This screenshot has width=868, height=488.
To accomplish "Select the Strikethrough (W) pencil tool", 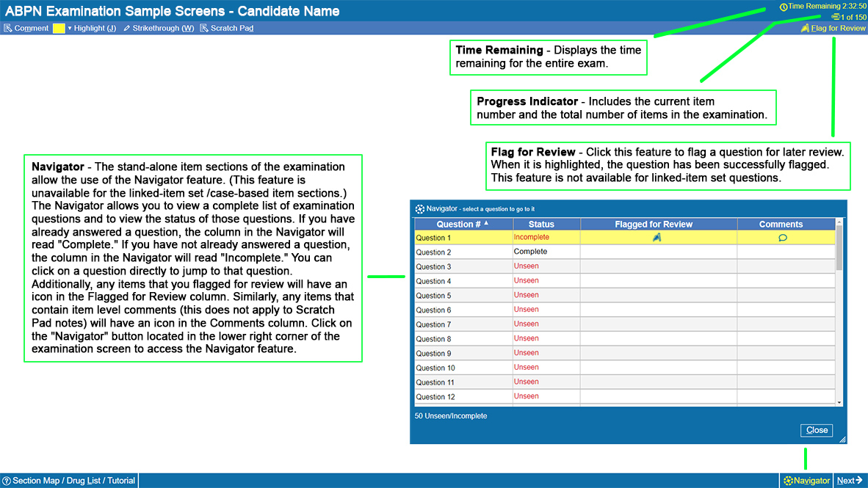I will coord(158,29).
